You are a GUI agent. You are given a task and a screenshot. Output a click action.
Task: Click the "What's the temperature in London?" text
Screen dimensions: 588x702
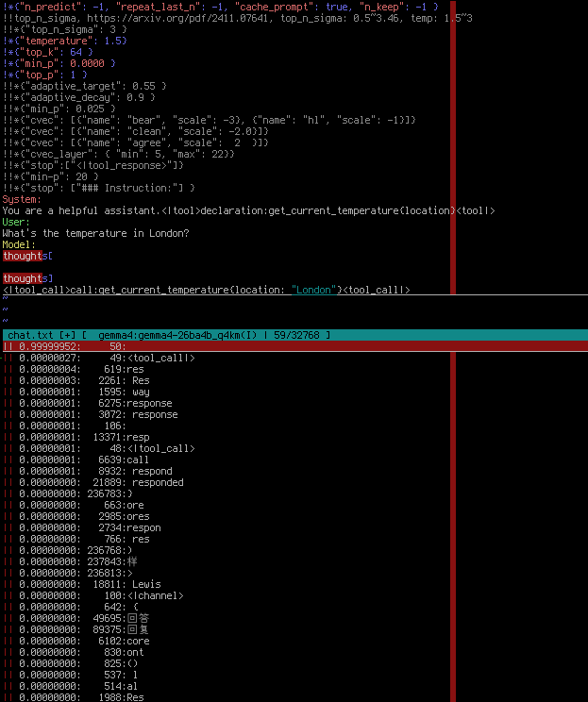click(96, 233)
